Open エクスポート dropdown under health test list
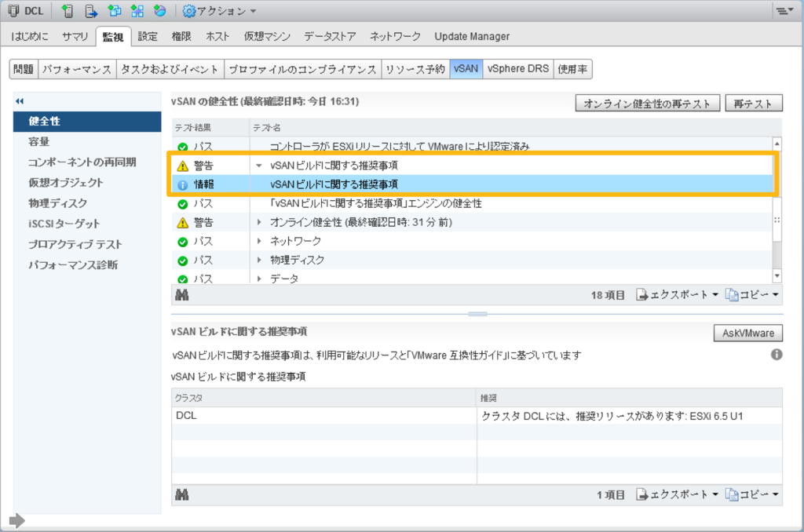Image resolution: width=804 pixels, height=532 pixels. click(678, 295)
